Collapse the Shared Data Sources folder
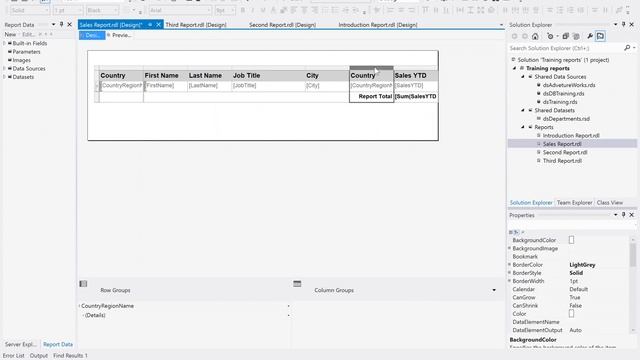Screen dimensions: 640x360 click(523, 77)
